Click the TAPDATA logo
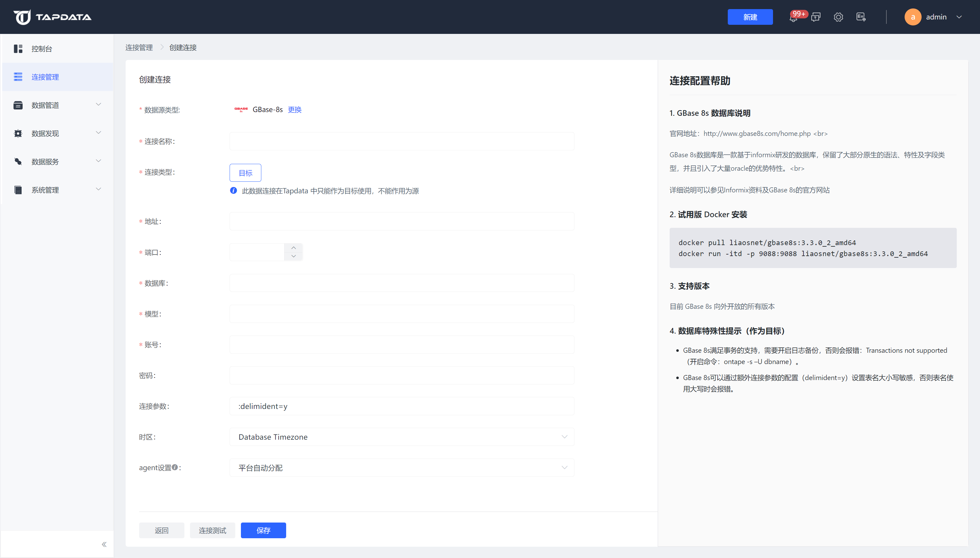The width and height of the screenshot is (980, 558). coord(52,17)
